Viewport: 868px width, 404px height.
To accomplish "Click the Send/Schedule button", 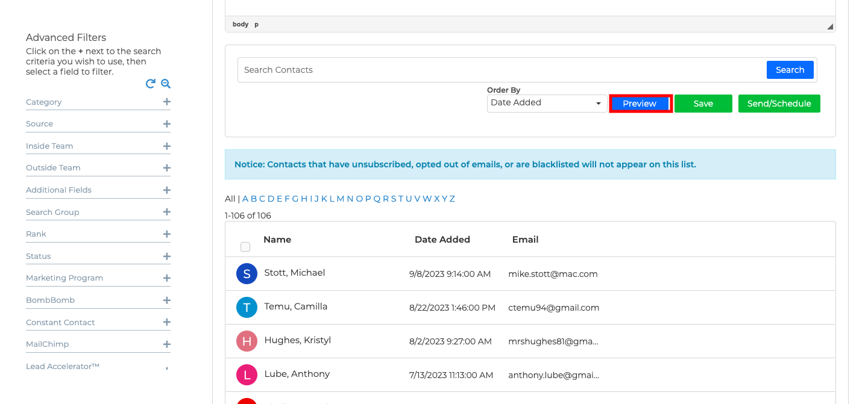I will point(779,104).
